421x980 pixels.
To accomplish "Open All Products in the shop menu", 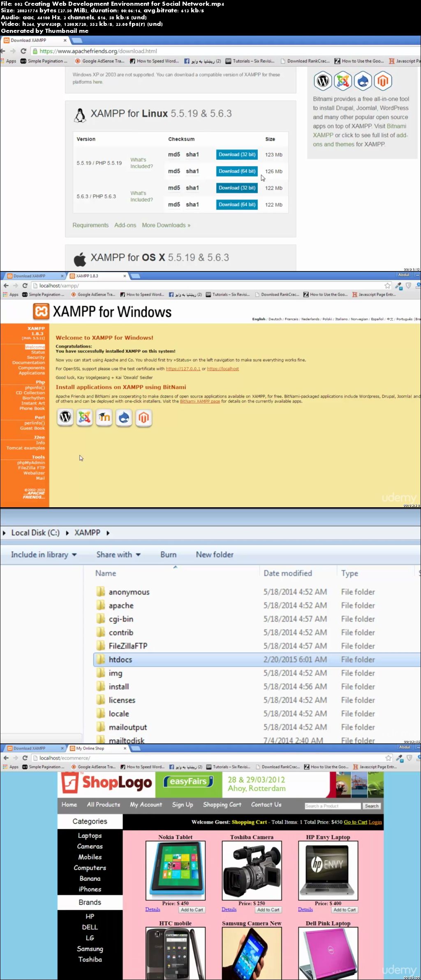I will [x=104, y=805].
